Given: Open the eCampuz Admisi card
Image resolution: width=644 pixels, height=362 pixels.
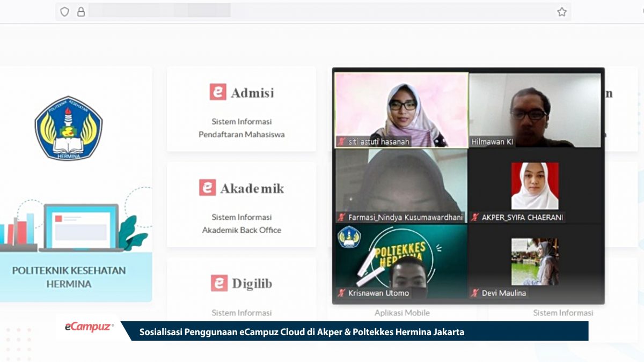Looking at the screenshot, I should point(241,109).
